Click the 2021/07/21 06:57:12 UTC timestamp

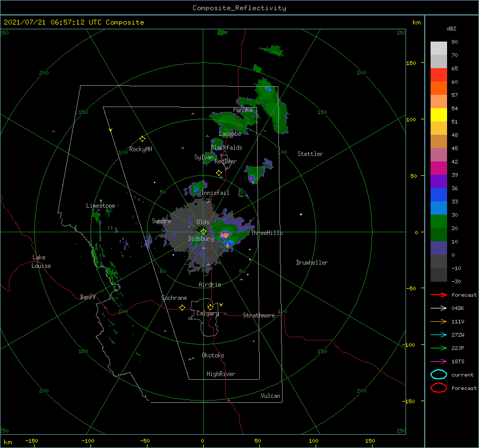(53, 22)
